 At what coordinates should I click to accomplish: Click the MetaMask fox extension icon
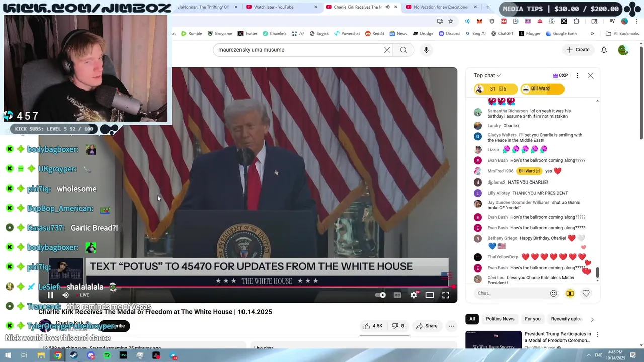[479, 21]
